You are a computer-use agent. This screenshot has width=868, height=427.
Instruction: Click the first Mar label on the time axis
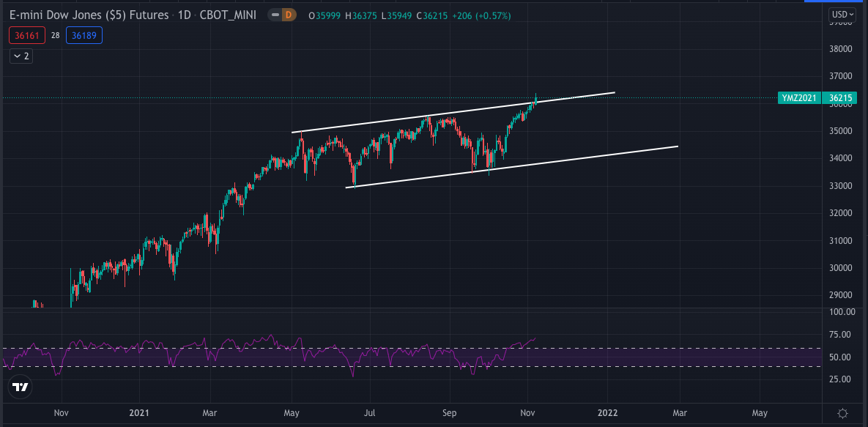click(x=209, y=413)
